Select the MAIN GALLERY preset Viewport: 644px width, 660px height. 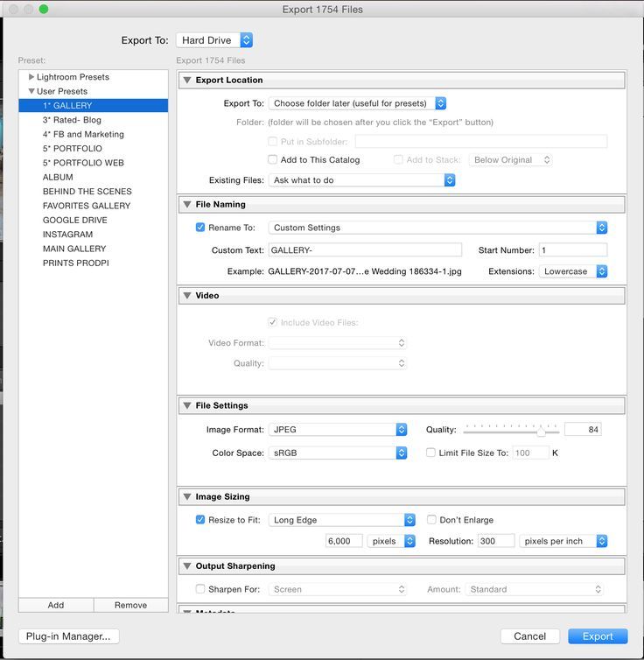pyautogui.click(x=94, y=249)
